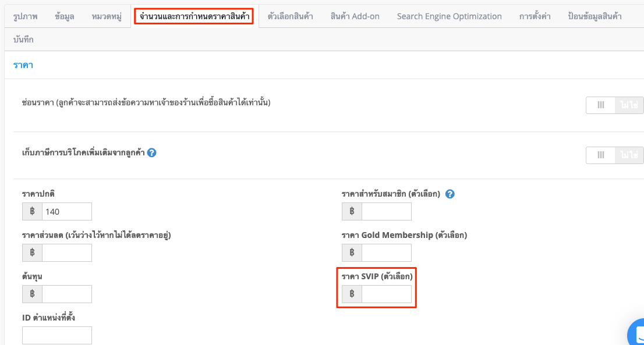Open the ตัวเลือกสินค้า tab
The image size is (644, 345).
coord(291,16)
